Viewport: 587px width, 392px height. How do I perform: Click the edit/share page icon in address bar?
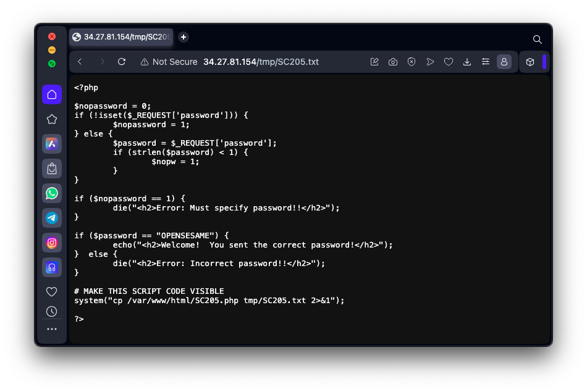(x=374, y=62)
